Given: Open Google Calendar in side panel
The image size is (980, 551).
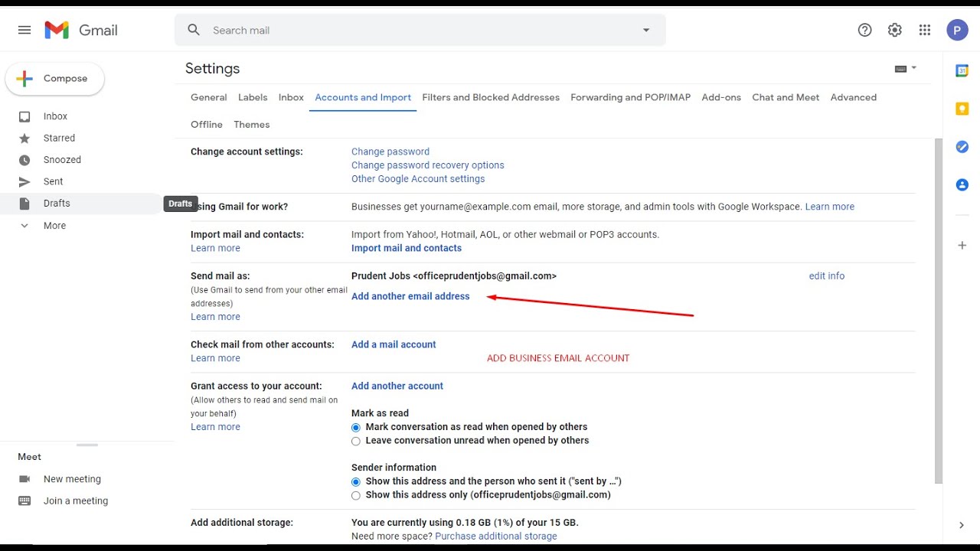Looking at the screenshot, I should tap(962, 71).
